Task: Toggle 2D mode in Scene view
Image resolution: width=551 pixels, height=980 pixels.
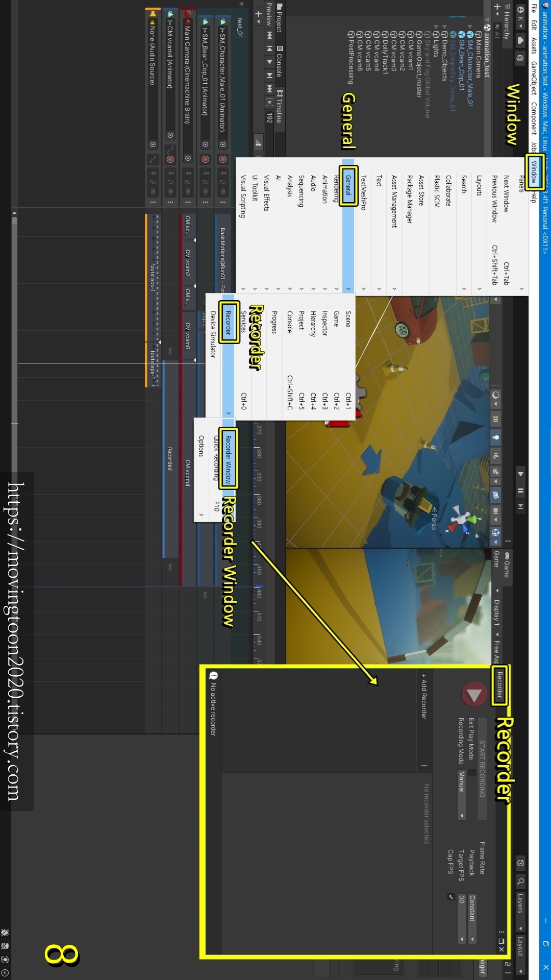Action: 495,419
